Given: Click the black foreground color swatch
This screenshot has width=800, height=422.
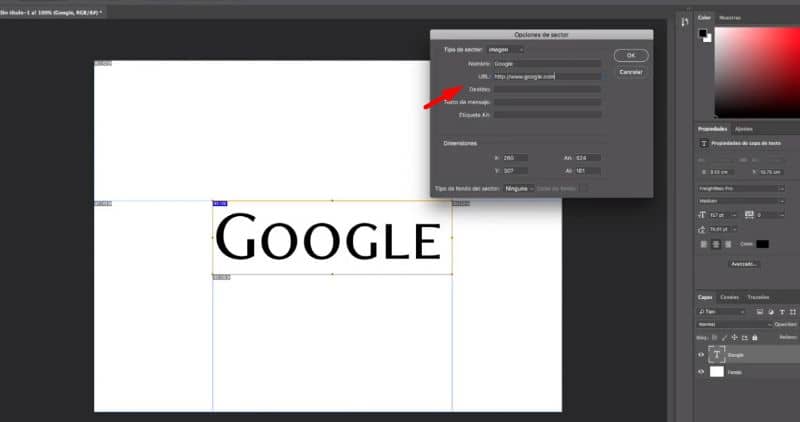Looking at the screenshot, I should click(x=703, y=33).
